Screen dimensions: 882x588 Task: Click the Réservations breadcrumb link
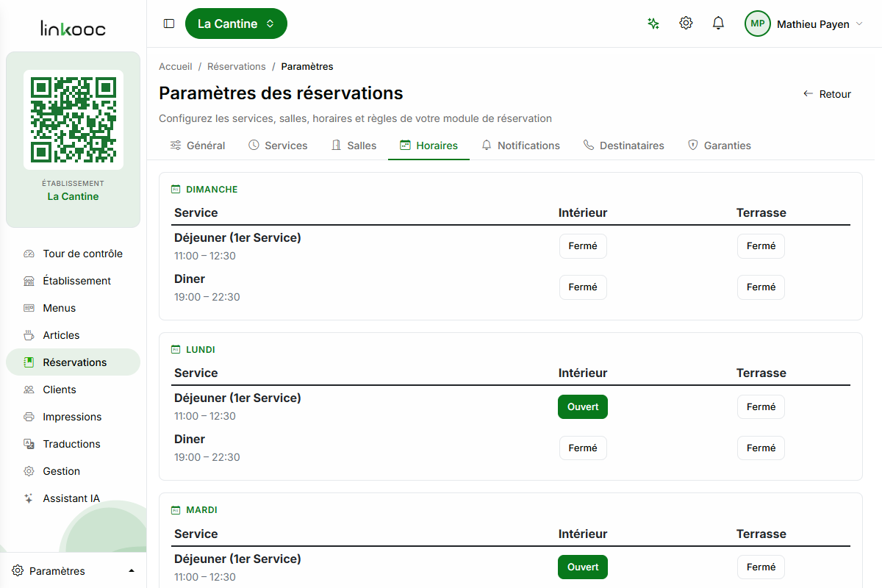pos(237,66)
